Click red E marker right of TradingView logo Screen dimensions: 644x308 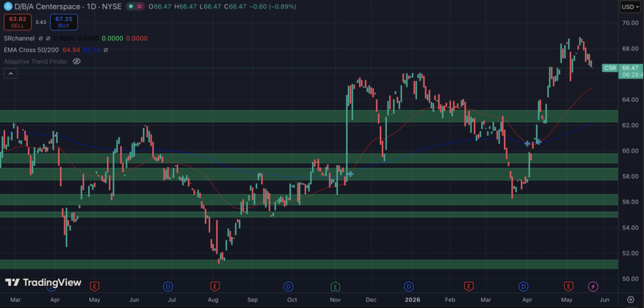coord(95,286)
